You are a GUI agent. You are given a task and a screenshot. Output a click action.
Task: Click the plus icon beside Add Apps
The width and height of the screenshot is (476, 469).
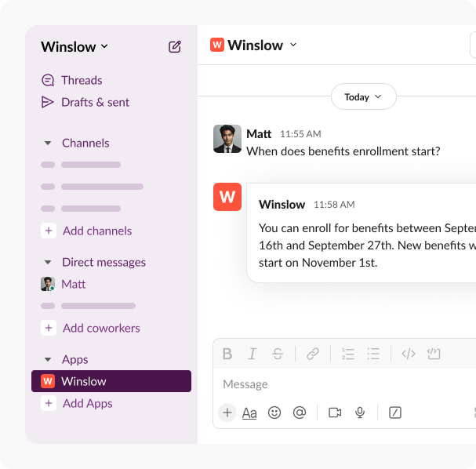tap(49, 403)
